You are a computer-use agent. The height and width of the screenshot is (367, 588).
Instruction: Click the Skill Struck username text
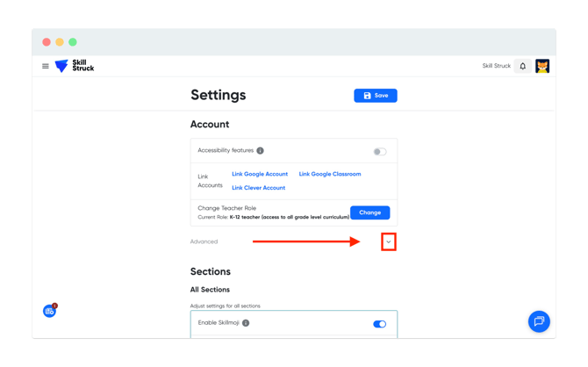point(496,66)
